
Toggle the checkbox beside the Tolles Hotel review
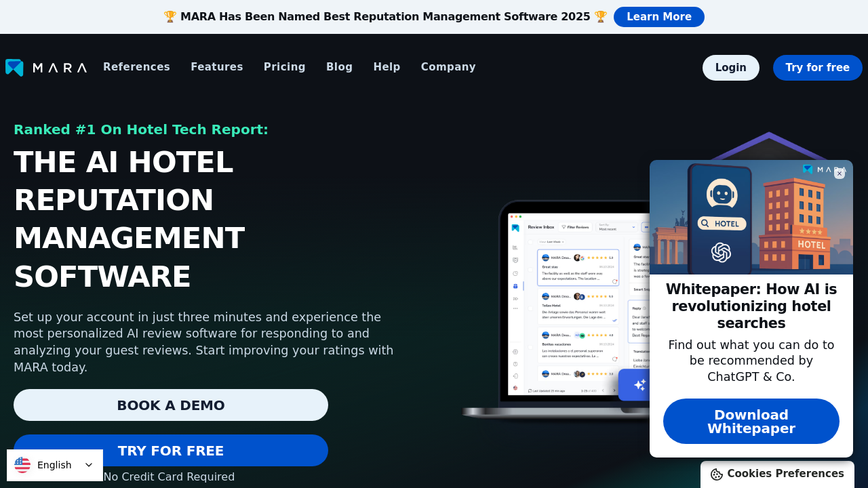[x=530, y=308]
